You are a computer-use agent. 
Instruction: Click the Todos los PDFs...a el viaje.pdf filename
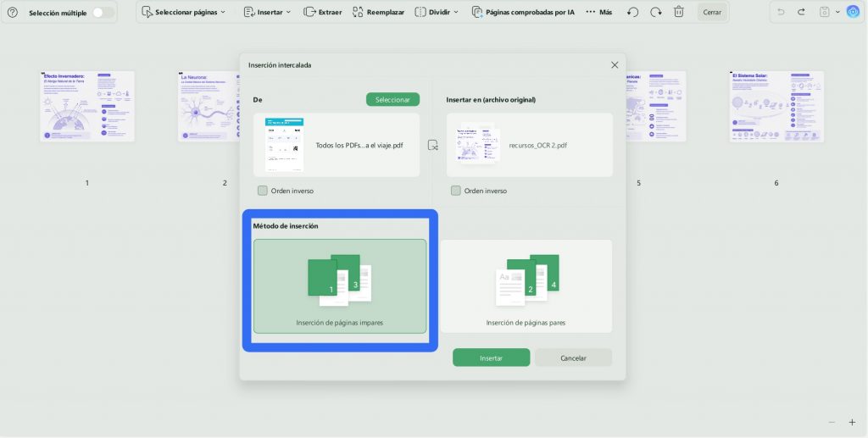point(359,146)
